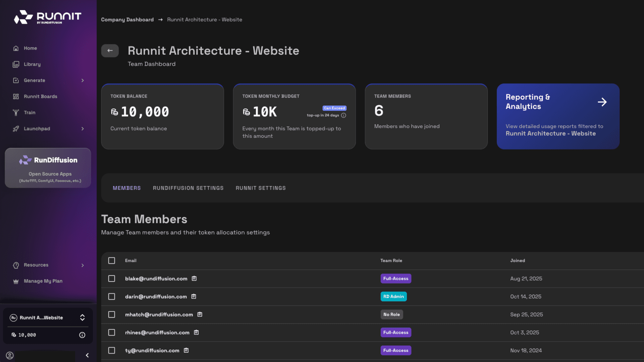Expand the Resources submenu chevron
This screenshot has width=644, height=362.
point(83,265)
